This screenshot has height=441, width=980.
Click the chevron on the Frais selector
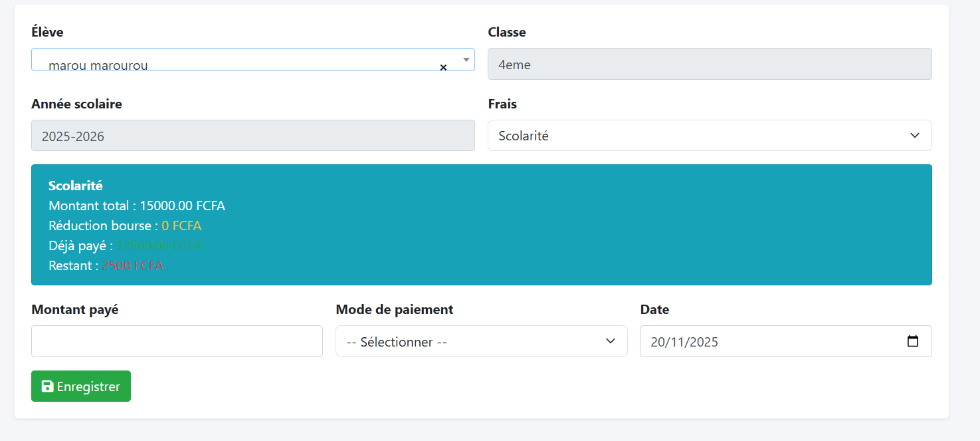[915, 135]
